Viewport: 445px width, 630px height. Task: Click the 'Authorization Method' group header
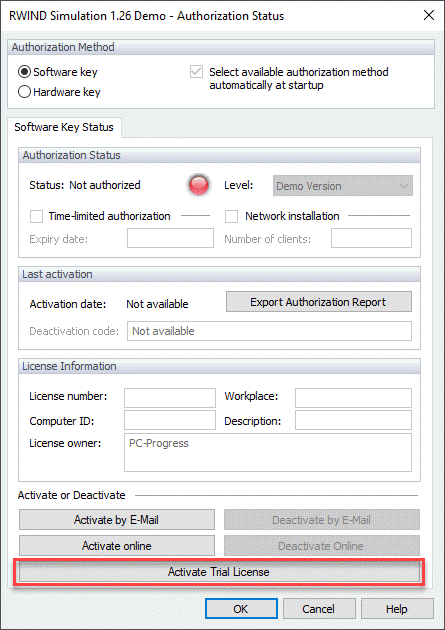coord(221,47)
